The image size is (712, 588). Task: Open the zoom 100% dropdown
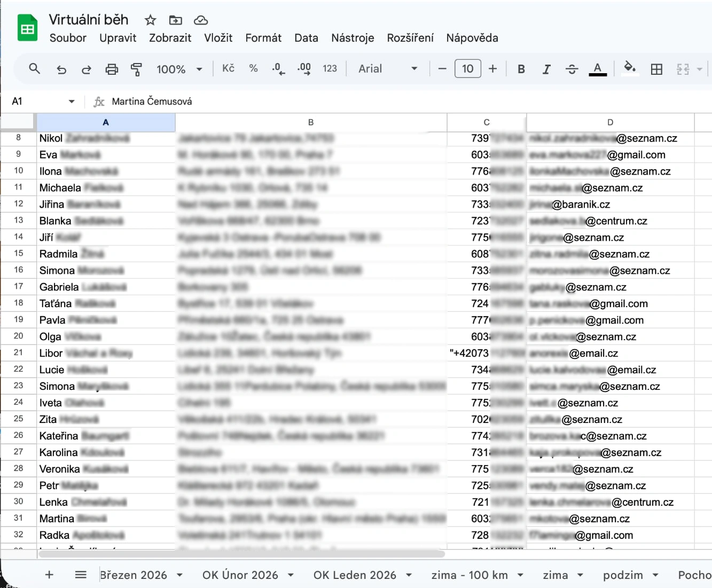point(179,69)
